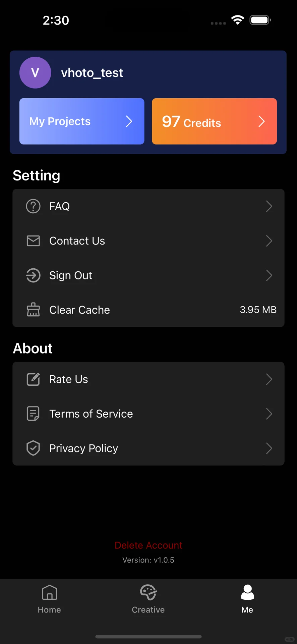
Task: Tap the Terms of Service document icon
Action: 33,414
